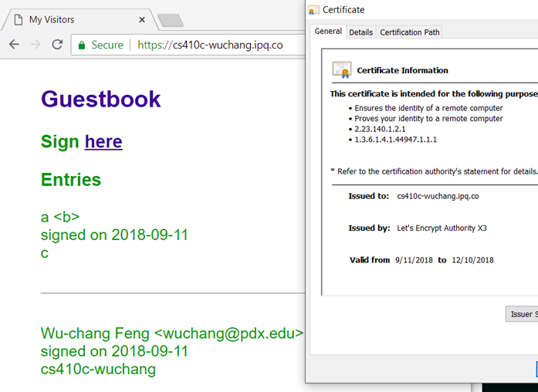Close the My Visitors tab
Image resolution: width=538 pixels, height=392 pixels.
(141, 19)
